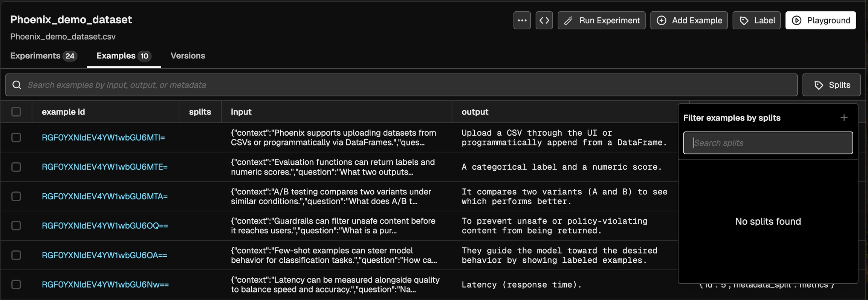This screenshot has height=300, width=868.
Task: Click the plus icon in splits filter panel
Action: [844, 118]
